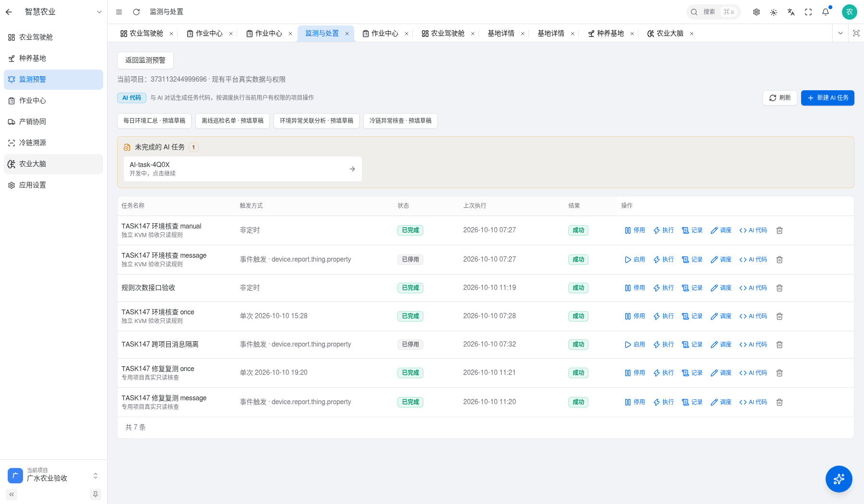
Task: Click the floating AI assistant button
Action: coord(839,479)
